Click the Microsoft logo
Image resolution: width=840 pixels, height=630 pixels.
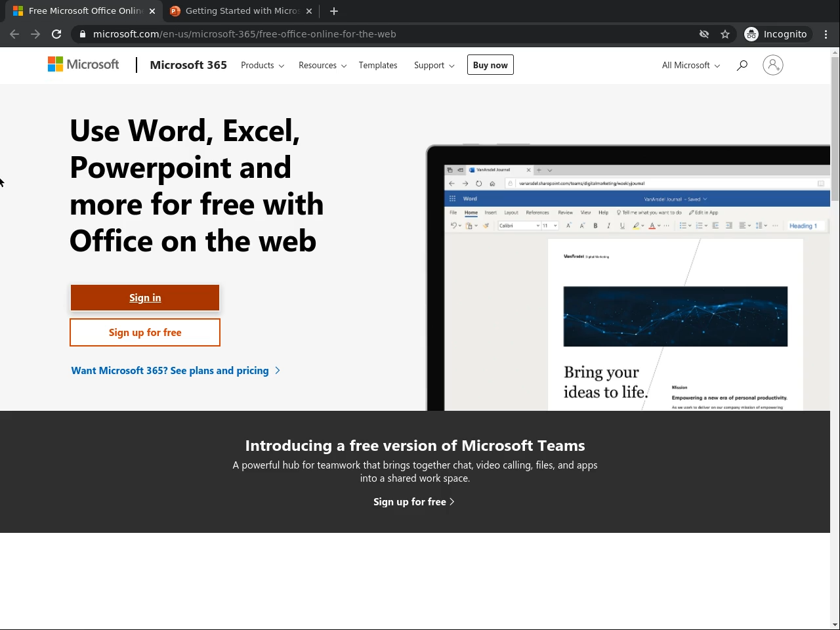pyautogui.click(x=83, y=64)
